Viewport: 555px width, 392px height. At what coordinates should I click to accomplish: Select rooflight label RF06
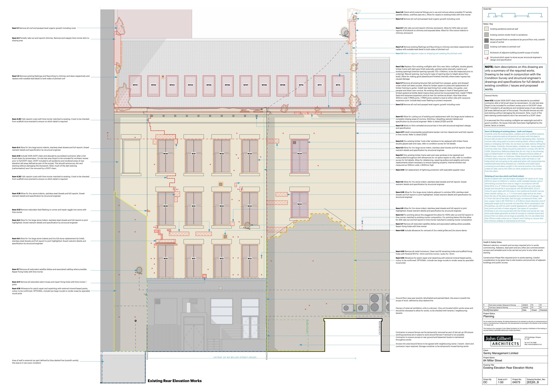click(227, 85)
